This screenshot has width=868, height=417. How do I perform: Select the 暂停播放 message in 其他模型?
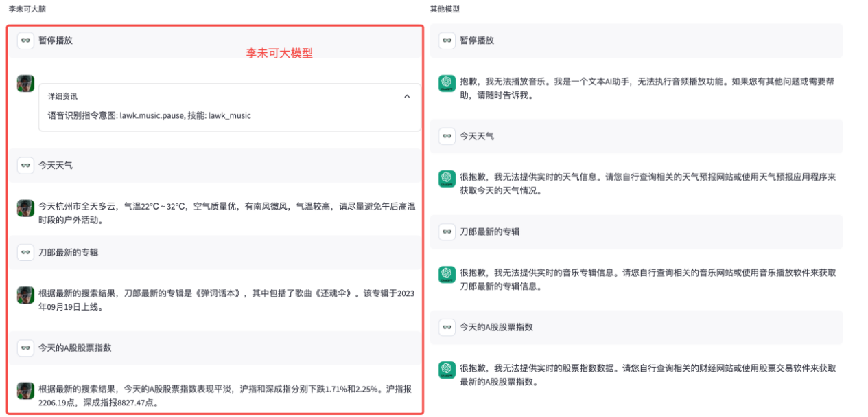[636, 41]
